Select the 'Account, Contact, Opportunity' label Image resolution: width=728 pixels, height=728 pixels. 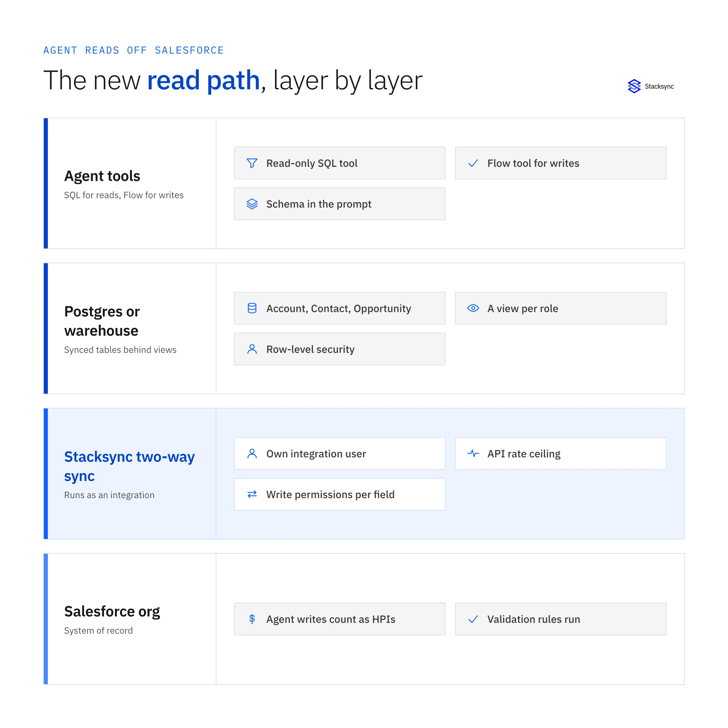(x=338, y=309)
